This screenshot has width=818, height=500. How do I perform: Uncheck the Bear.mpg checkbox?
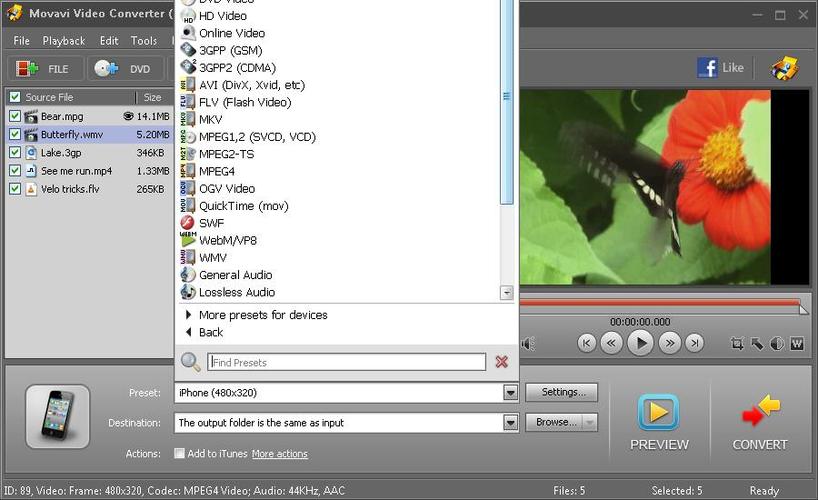coord(15,116)
